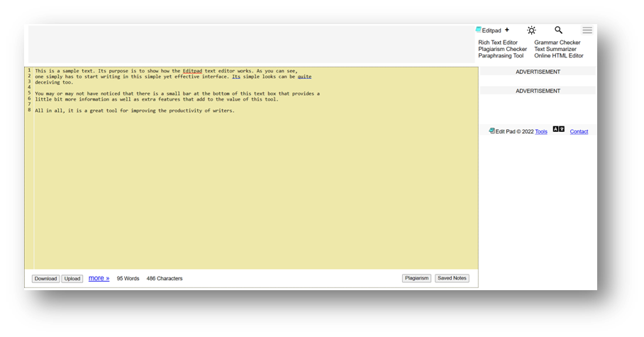
Task: Click the 95 Words counter
Action: (x=128, y=278)
